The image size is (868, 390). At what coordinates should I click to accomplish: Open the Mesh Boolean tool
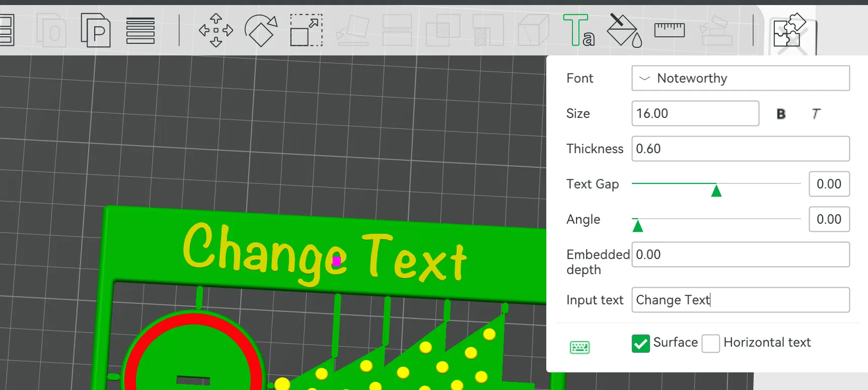tap(443, 30)
